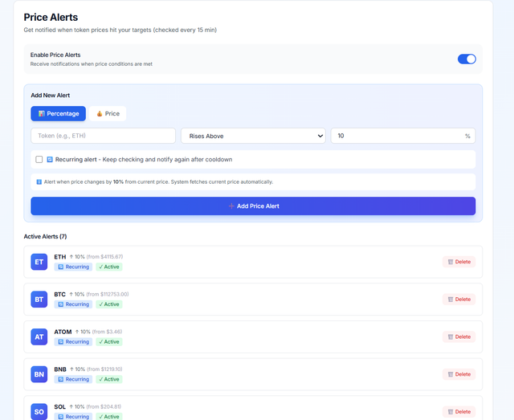
Task: Click the BN avatar icon for BNB
Action: tap(39, 374)
